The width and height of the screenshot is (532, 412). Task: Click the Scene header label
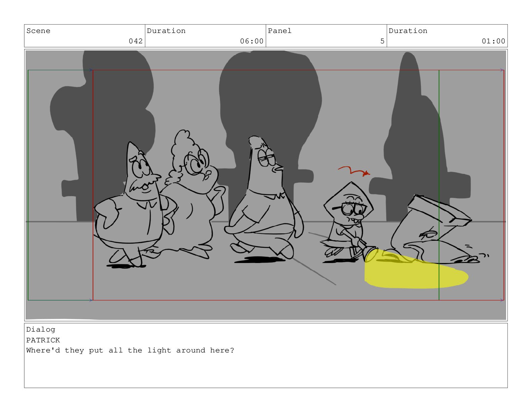pos(38,31)
